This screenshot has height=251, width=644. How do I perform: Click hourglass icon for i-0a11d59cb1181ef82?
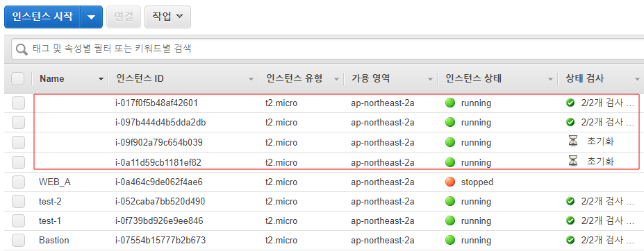[572, 162]
